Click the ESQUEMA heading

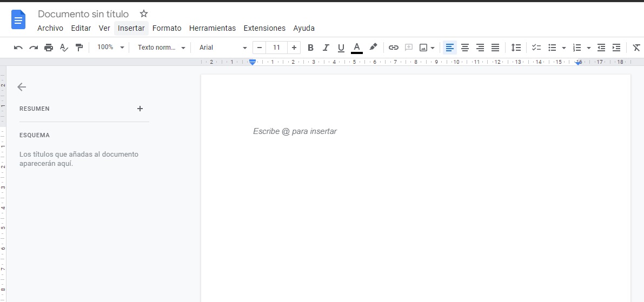35,135
